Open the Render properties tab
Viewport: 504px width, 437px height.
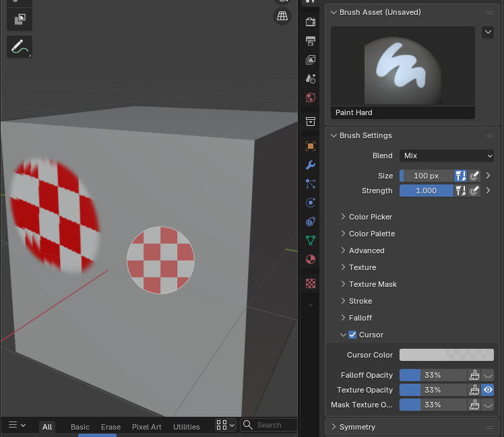pos(311,22)
